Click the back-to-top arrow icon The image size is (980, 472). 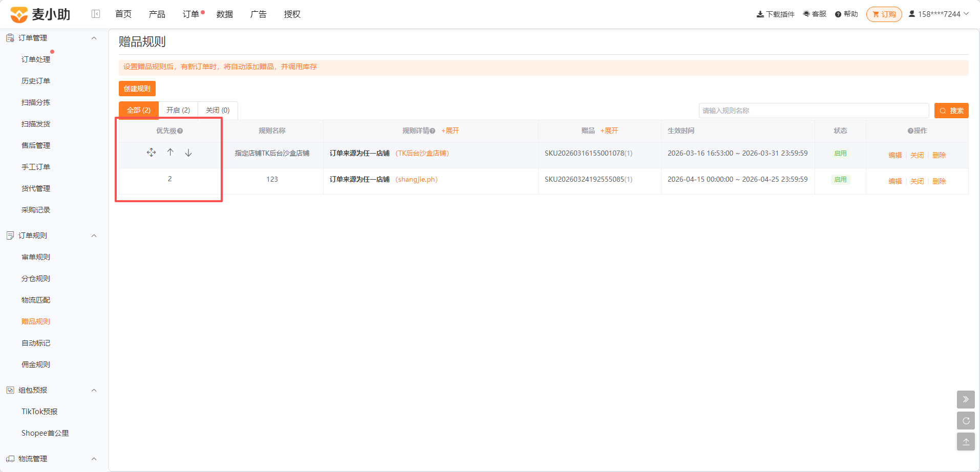[966, 442]
